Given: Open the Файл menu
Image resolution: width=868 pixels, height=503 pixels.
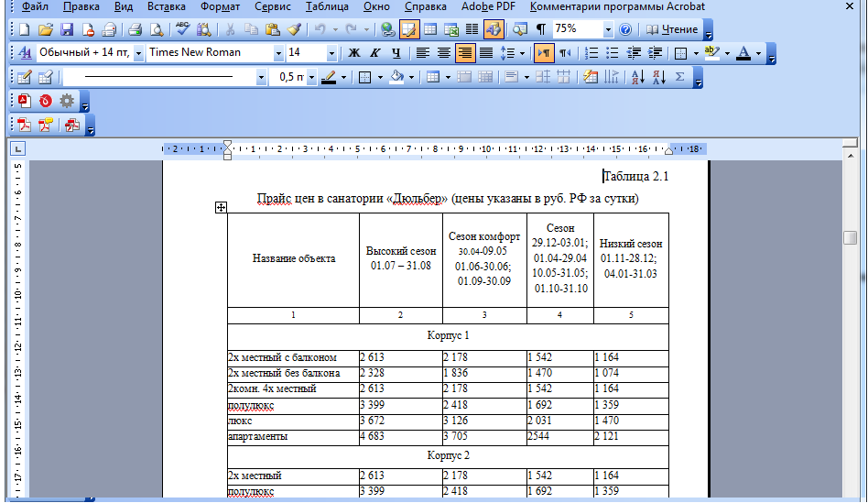Looking at the screenshot, I should tap(35, 6).
